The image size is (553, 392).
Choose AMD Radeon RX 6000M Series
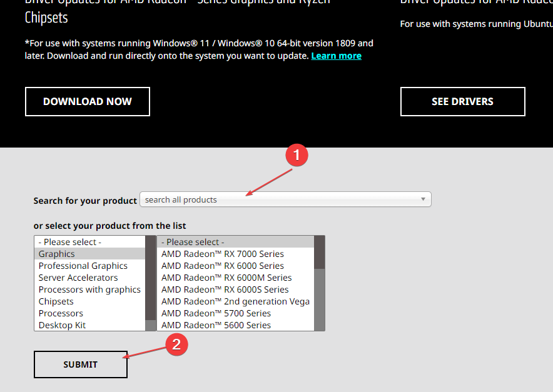point(235,278)
